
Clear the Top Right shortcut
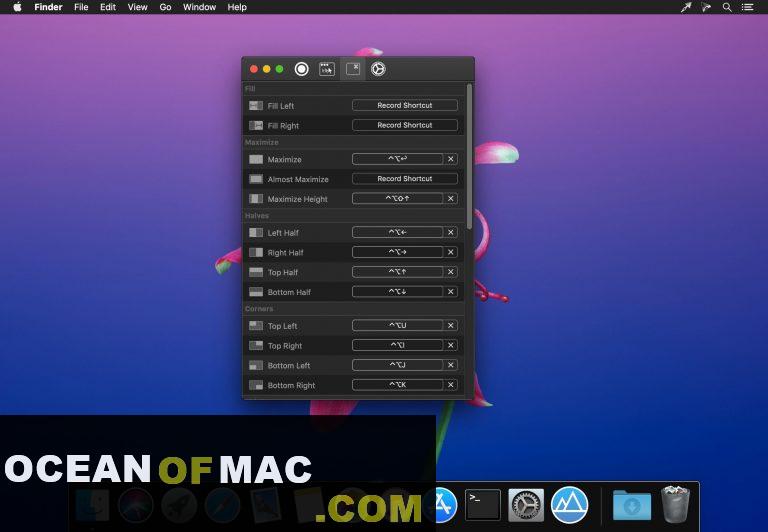pyautogui.click(x=451, y=345)
